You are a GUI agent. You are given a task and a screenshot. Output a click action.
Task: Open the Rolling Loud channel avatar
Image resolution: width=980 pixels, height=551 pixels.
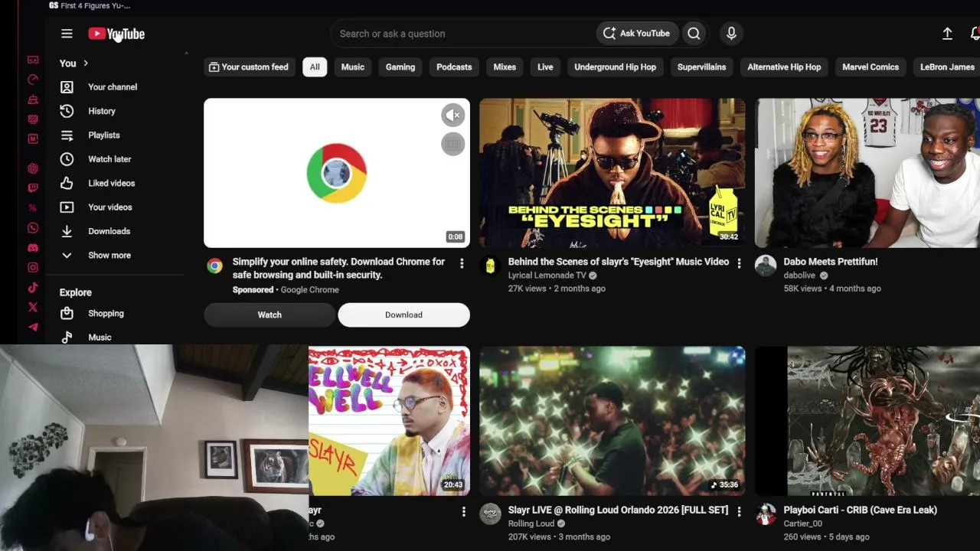coord(490,514)
